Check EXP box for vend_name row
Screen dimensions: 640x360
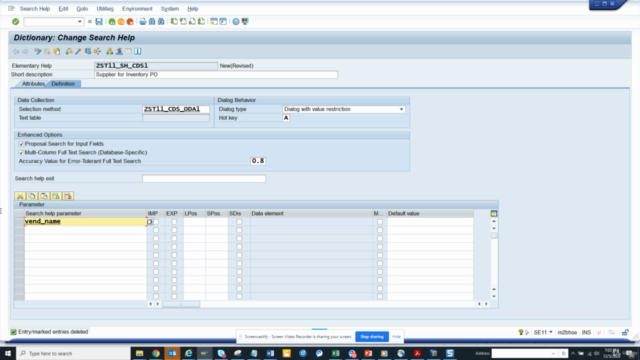174,222
